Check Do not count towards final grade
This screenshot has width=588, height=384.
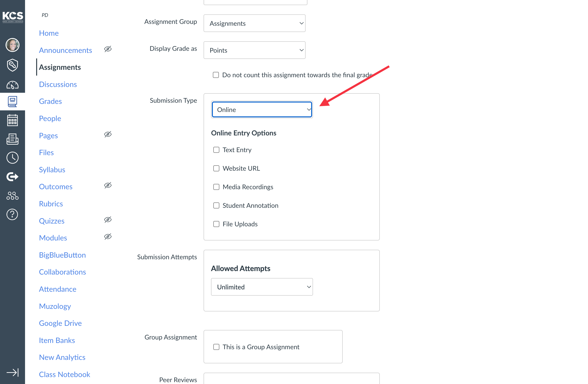[x=216, y=75]
